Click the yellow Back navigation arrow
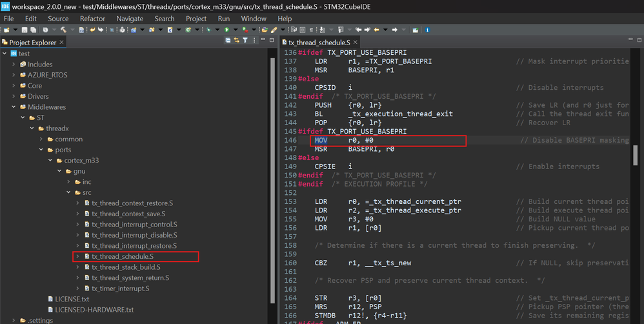Viewport: 644px width, 324px height. pos(376,30)
